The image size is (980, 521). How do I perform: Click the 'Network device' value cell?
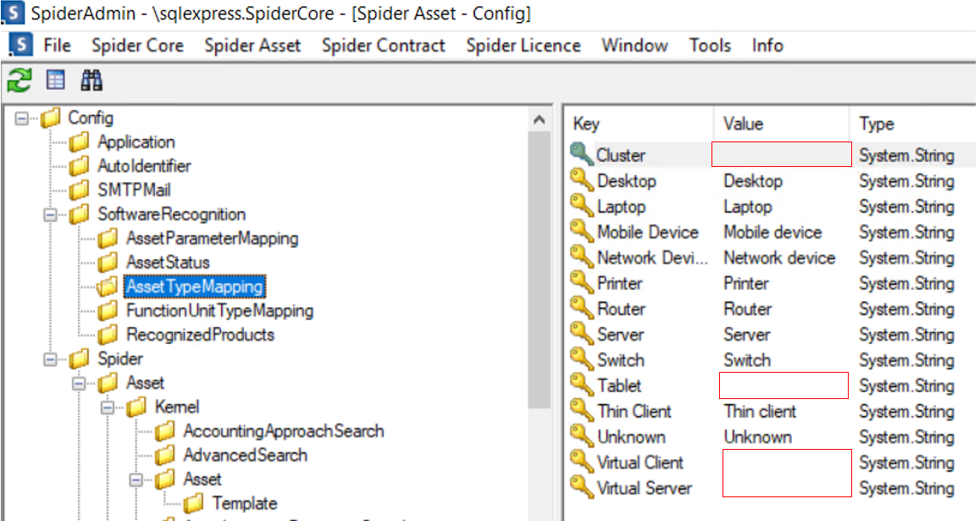click(779, 258)
